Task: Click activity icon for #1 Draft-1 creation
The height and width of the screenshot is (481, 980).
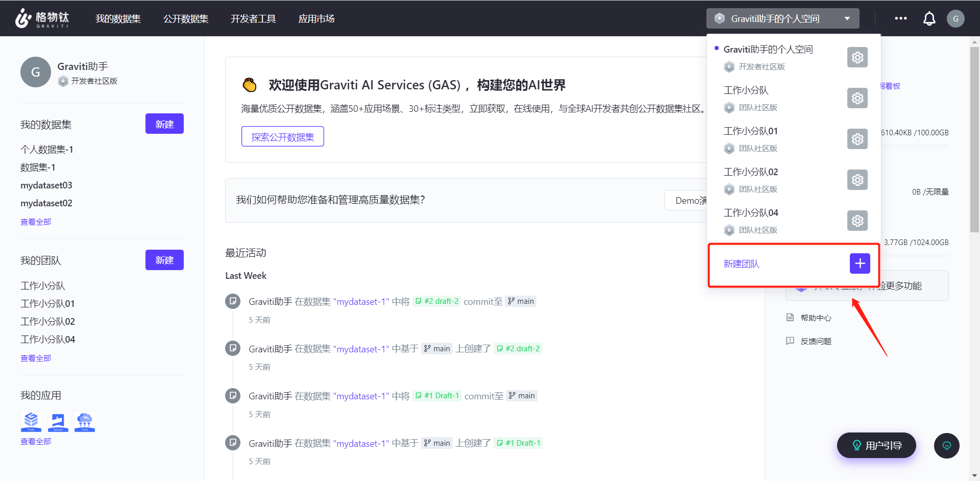Action: 233,443
